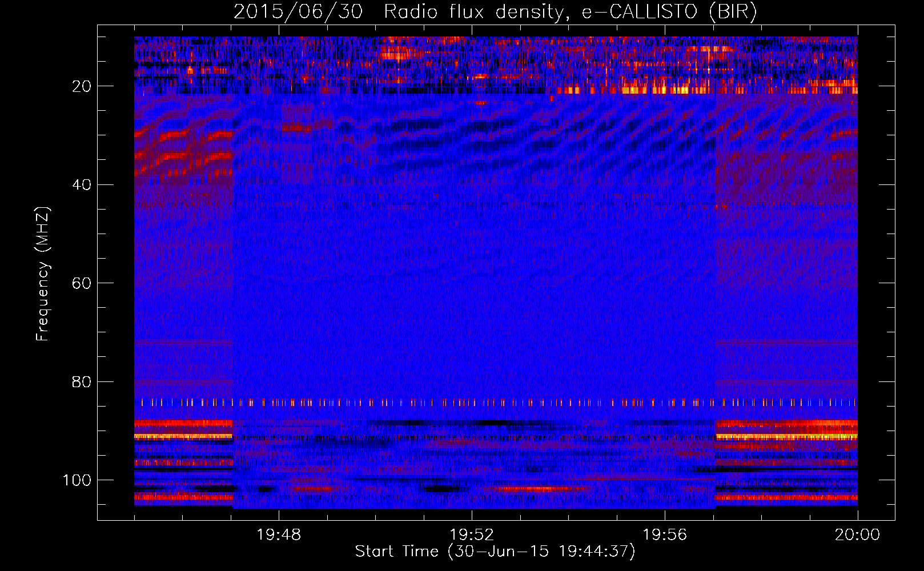Viewport: 924px width, 571px height.
Task: Click the 60 frequency tick label
Action: (82, 283)
